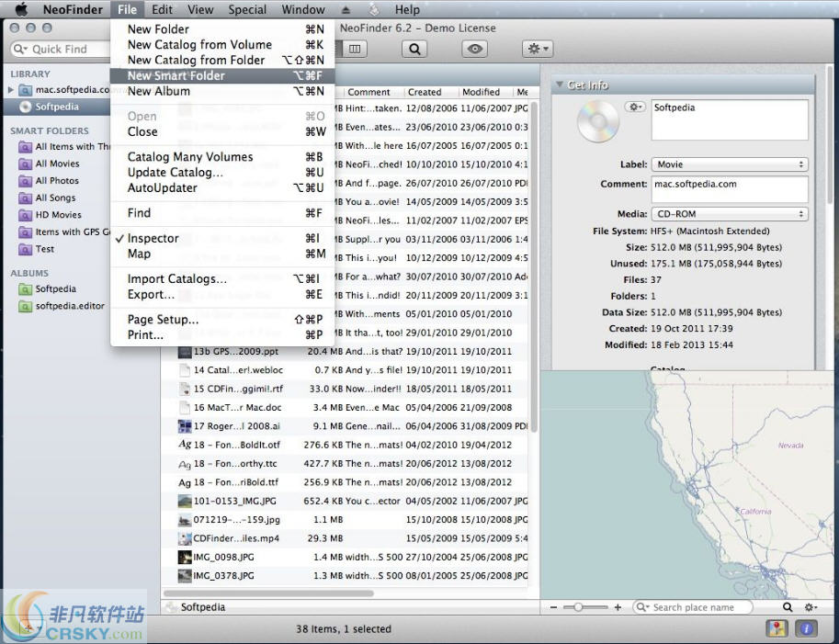This screenshot has height=644, width=839.
Task: Click map zoom in plus button
Action: click(618, 607)
